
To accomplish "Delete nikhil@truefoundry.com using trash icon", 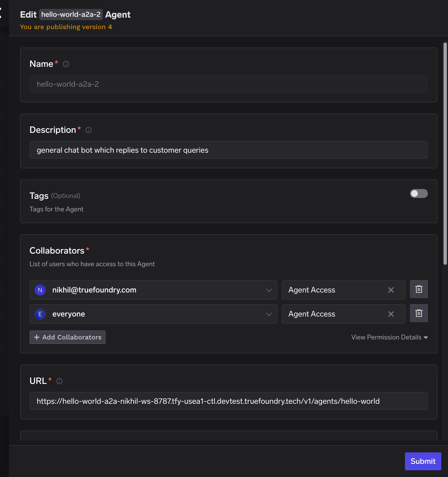I will (419, 289).
